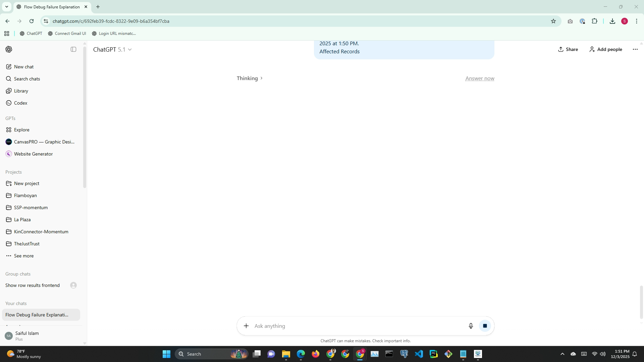Stop the response generation button
This screenshot has width=644, height=362.
point(485,326)
